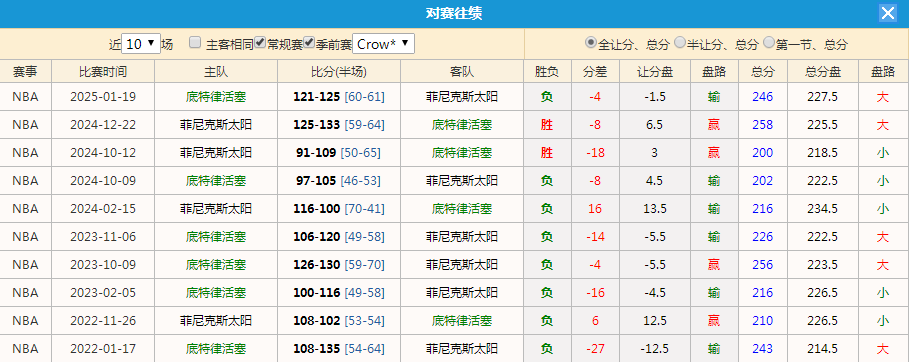Click away team 菲尼克斯太阳 in 2025-01-19 row
This screenshot has width=909, height=362.
461,97
